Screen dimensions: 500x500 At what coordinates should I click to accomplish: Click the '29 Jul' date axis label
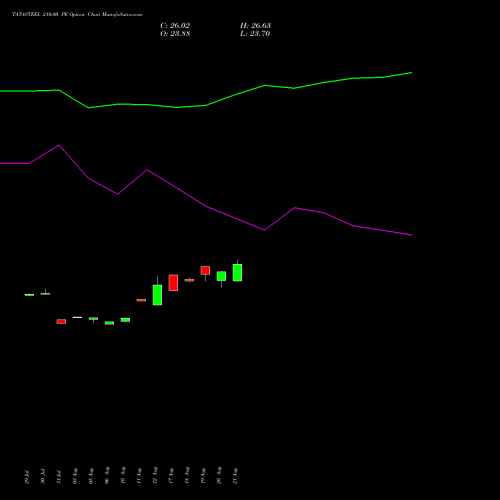click(27, 477)
